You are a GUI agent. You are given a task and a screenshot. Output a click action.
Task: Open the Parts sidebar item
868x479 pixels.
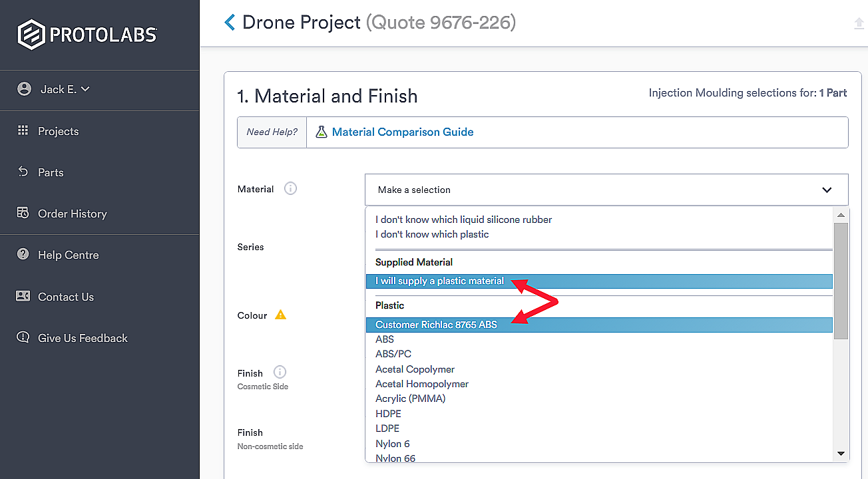(x=51, y=172)
